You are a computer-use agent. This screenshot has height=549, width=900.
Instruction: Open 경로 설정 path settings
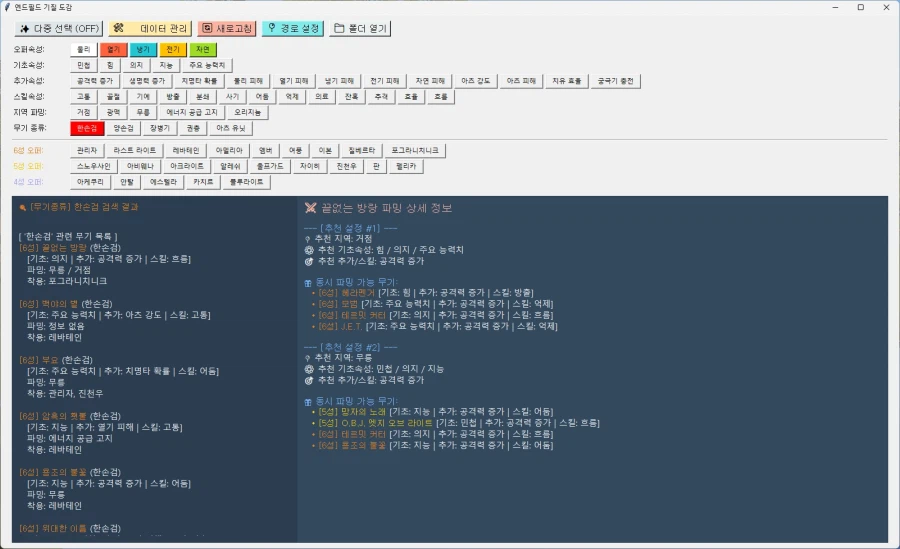coord(293,28)
